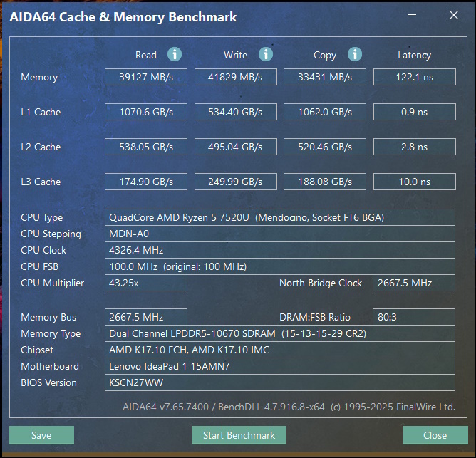
Task: Click the CPU FSB label
Action: [x=39, y=266]
